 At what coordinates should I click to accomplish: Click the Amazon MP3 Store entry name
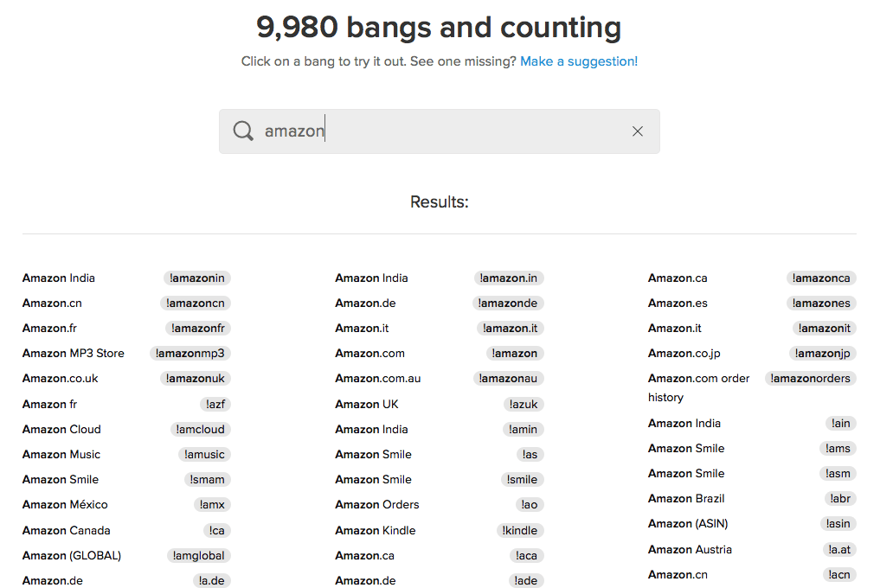point(73,354)
